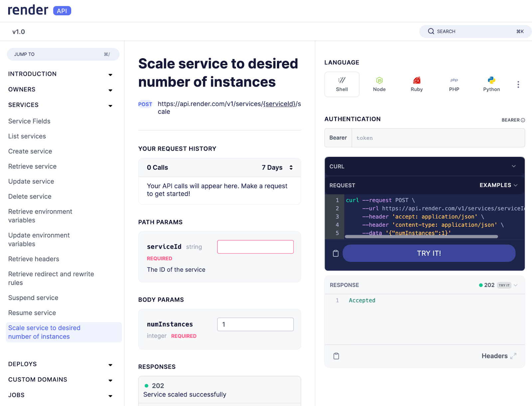532x406 pixels.
Task: Copy the response headers
Action: (x=336, y=356)
